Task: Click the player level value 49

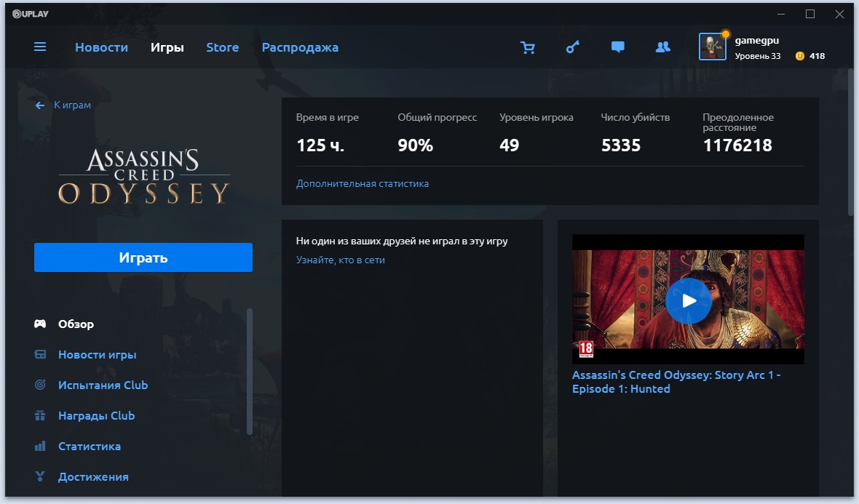Action: pos(509,145)
